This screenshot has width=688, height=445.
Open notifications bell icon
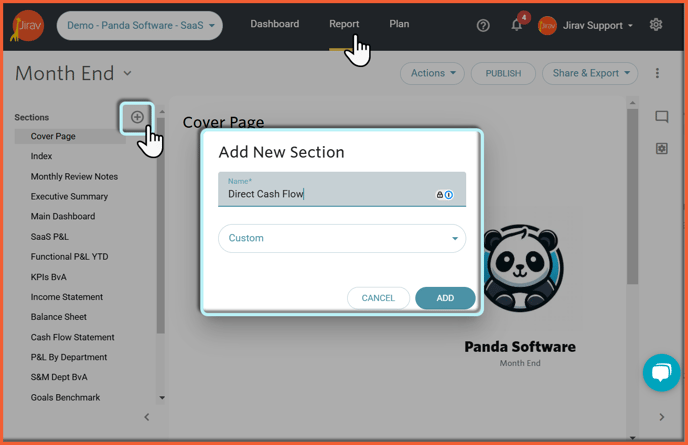click(x=516, y=25)
